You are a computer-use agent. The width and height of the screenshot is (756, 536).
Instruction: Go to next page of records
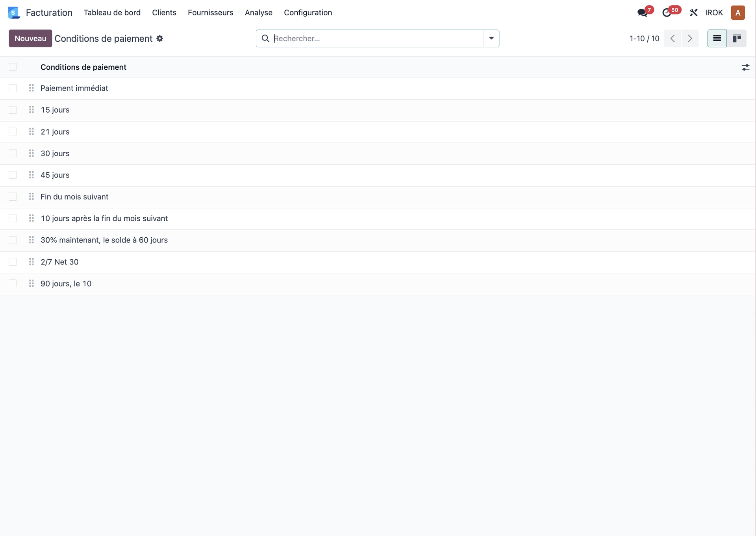tap(690, 38)
